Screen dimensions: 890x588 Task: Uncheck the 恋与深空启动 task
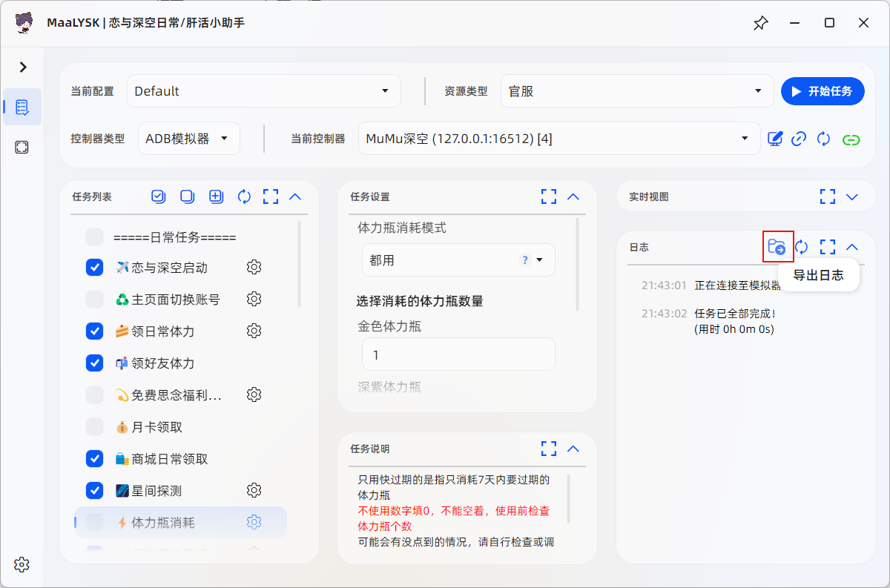[94, 267]
